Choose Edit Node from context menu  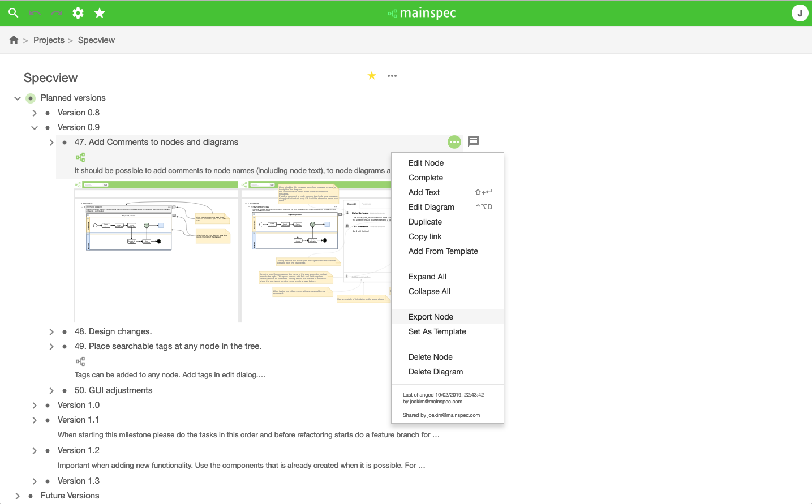coord(448,163)
